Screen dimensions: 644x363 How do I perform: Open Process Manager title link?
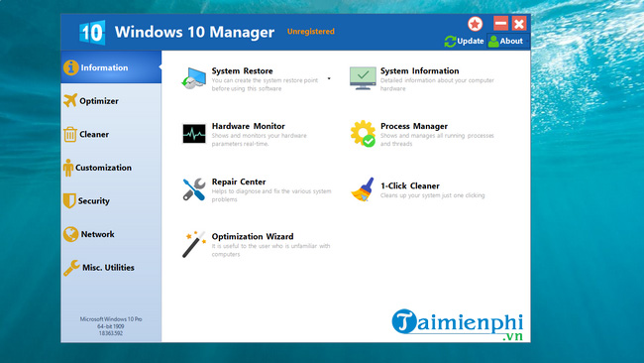click(x=414, y=126)
